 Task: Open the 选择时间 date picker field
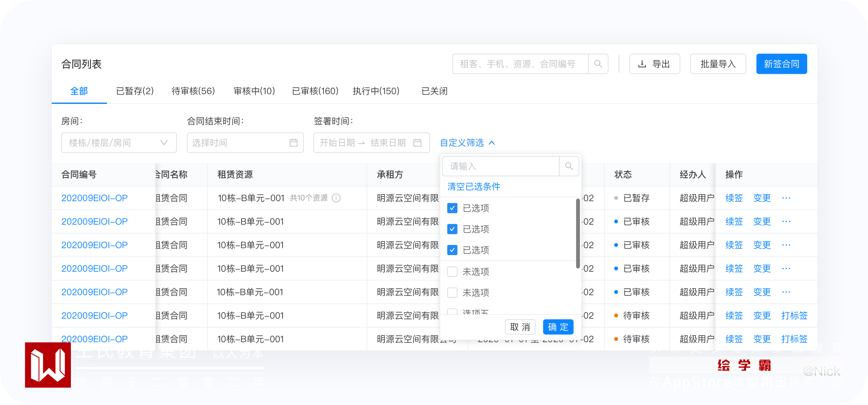tap(239, 143)
